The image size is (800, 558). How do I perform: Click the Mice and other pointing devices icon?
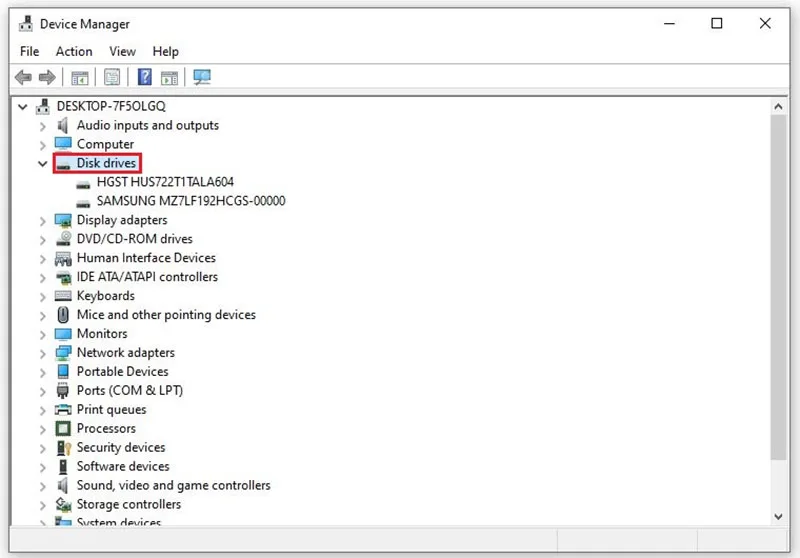tap(63, 315)
